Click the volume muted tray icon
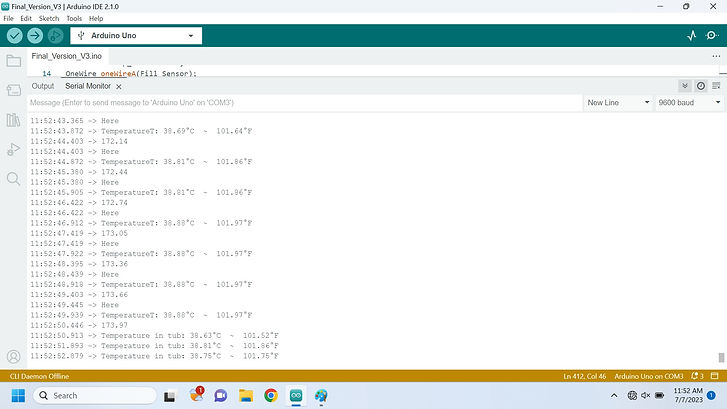Image resolution: width=727 pixels, height=409 pixels. [645, 396]
